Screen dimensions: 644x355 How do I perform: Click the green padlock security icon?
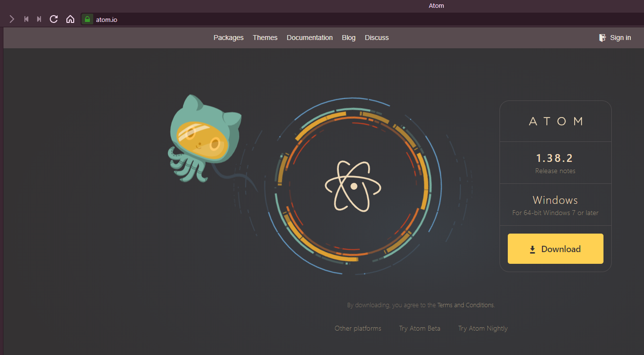click(x=87, y=19)
